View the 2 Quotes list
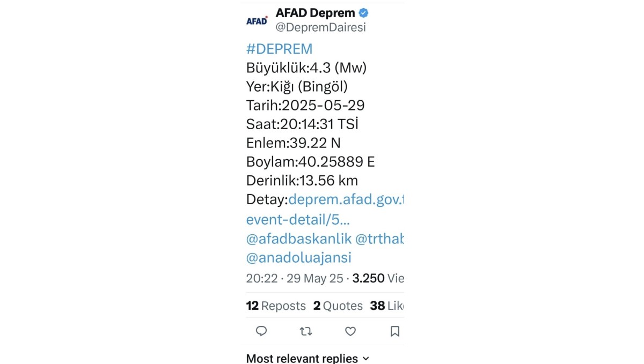This screenshot has width=644, height=364. coord(338,306)
